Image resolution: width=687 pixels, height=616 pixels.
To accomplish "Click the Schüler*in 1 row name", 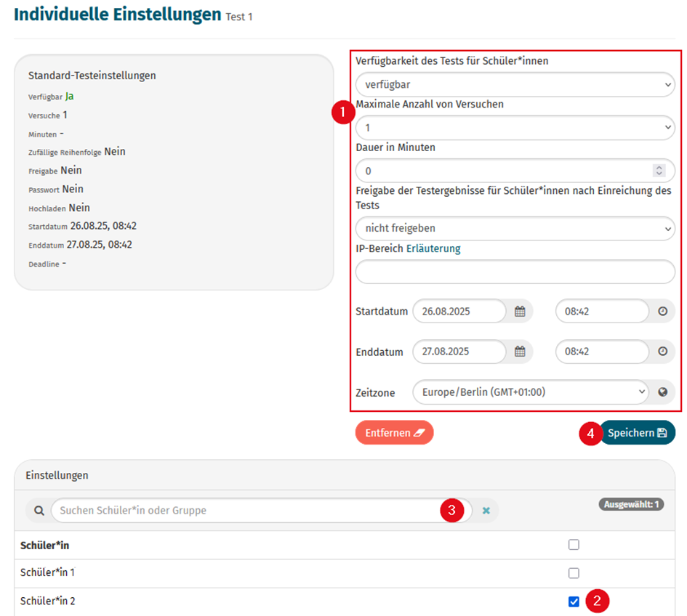I will click(x=47, y=572).
